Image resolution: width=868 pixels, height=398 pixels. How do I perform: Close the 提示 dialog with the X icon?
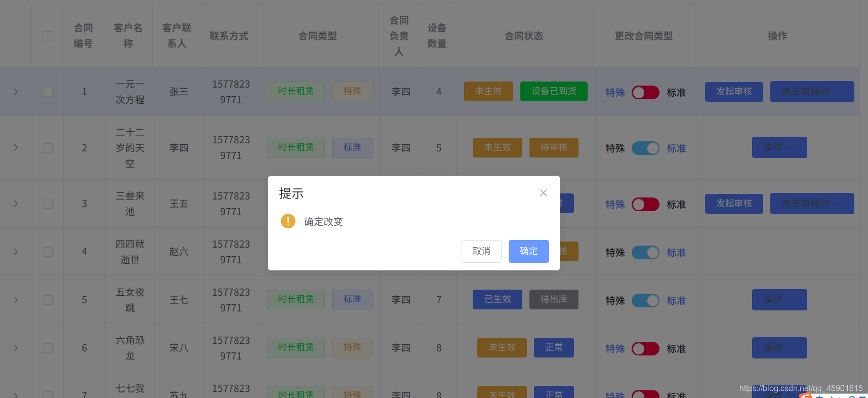543,193
